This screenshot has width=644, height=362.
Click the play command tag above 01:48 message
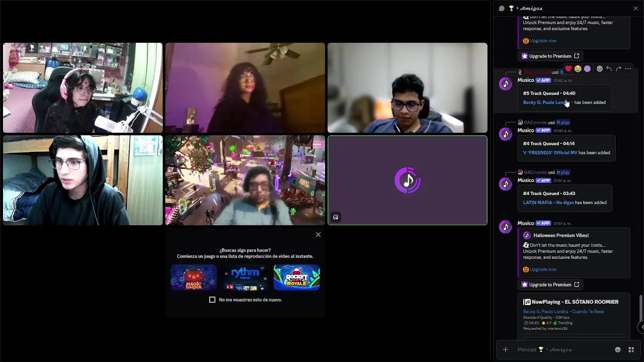(x=563, y=123)
